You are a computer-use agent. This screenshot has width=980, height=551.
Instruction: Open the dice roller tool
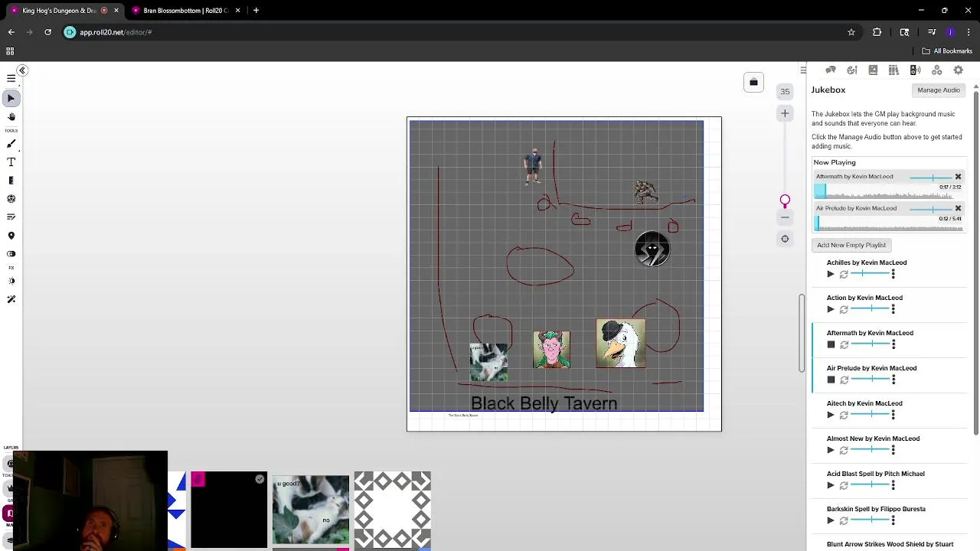[x=11, y=199]
